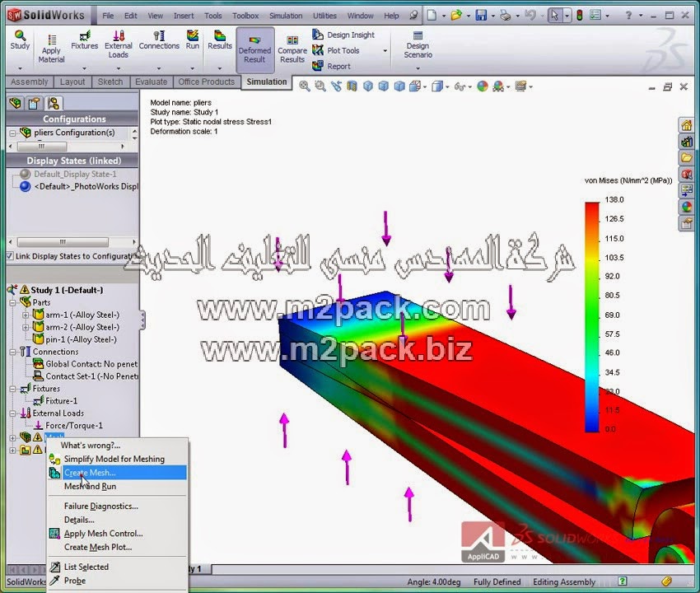
Task: Open Fixtures dropdown arrow
Action: click(x=84, y=68)
